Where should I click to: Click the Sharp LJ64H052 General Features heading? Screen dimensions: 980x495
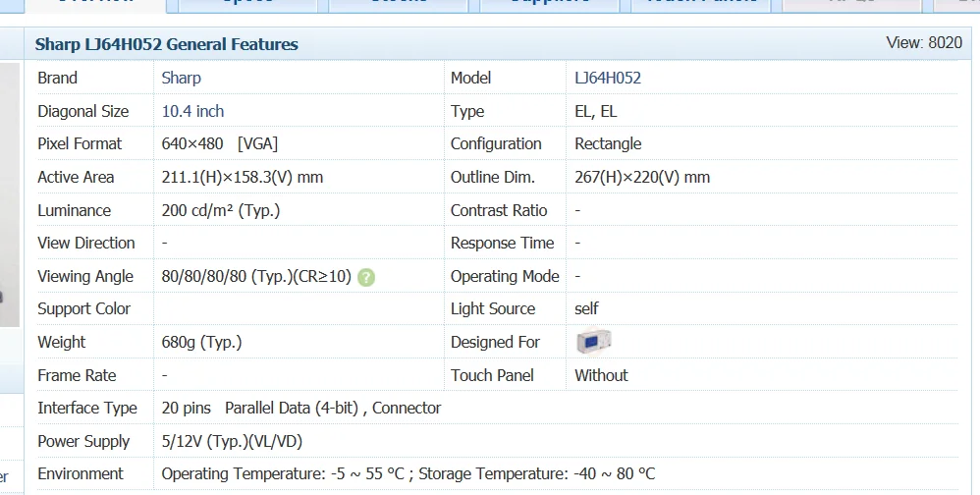click(166, 44)
